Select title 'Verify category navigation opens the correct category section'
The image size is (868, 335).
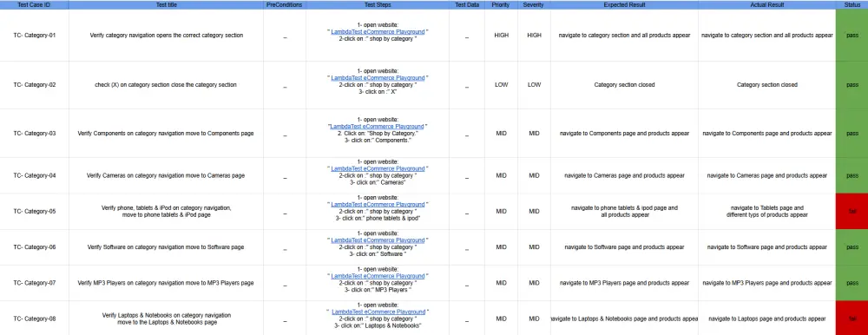[166, 36]
